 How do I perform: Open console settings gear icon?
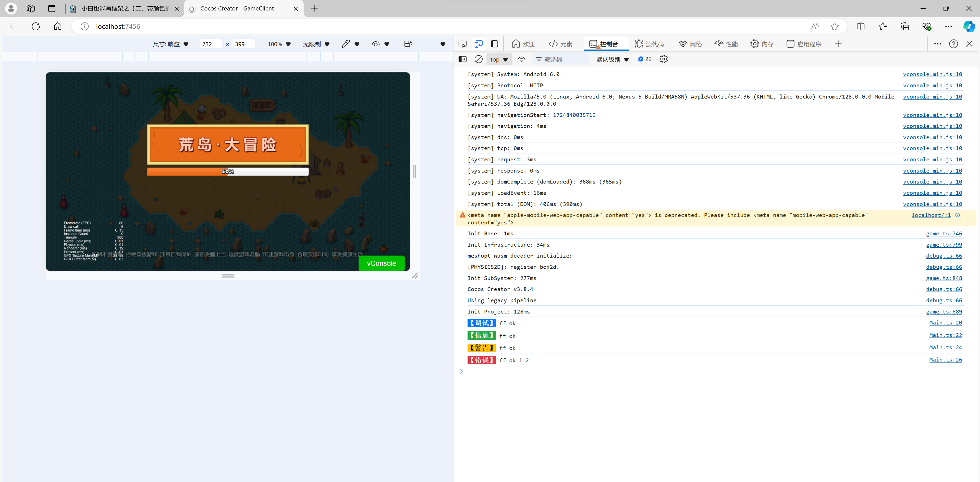point(664,59)
